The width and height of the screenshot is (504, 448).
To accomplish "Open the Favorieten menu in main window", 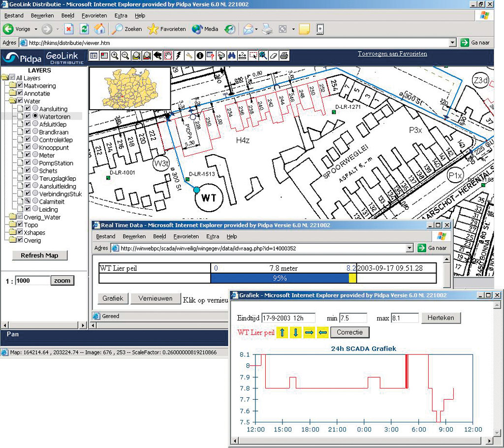I will [93, 16].
